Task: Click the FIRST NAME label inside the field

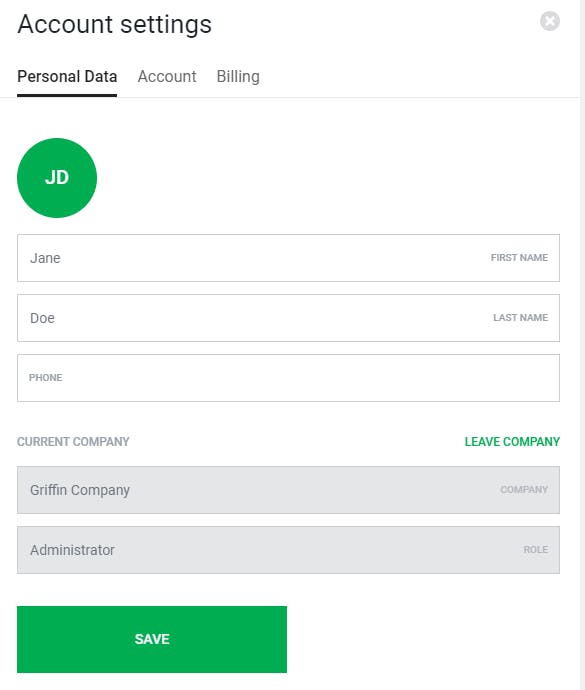Action: [x=519, y=257]
